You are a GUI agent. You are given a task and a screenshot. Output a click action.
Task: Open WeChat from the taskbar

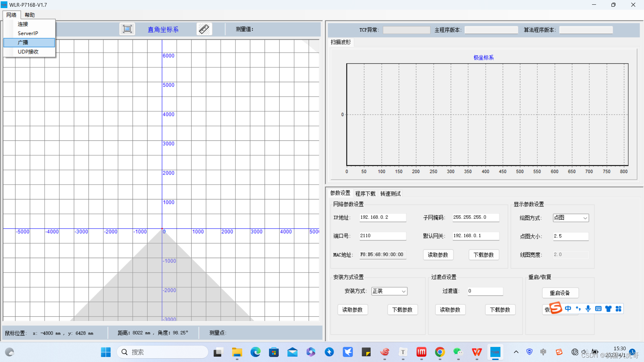click(x=458, y=352)
